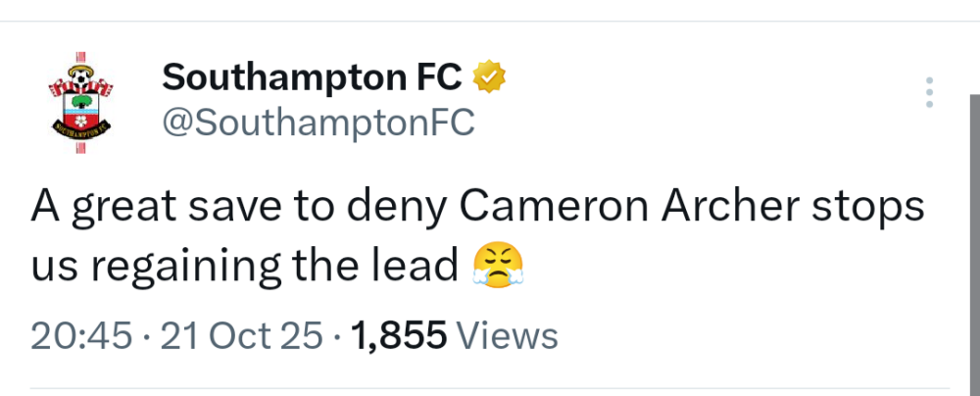Image resolution: width=980 pixels, height=396 pixels.
Task: Click the grey scrollbar on the right edge
Action: pyautogui.click(x=973, y=245)
